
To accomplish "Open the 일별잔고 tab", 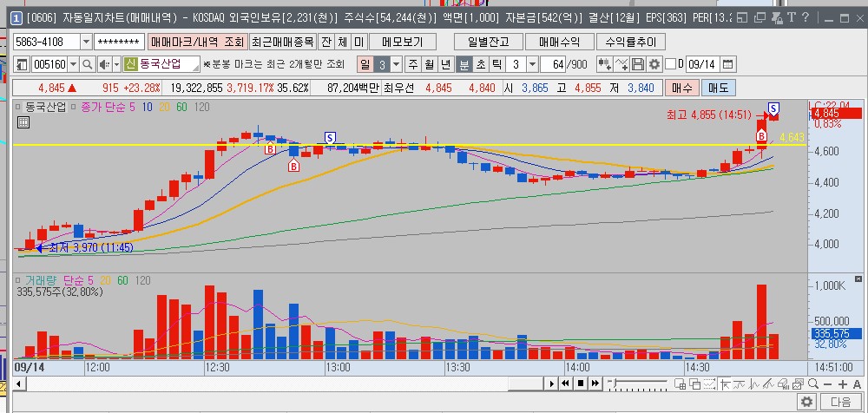I will [488, 42].
